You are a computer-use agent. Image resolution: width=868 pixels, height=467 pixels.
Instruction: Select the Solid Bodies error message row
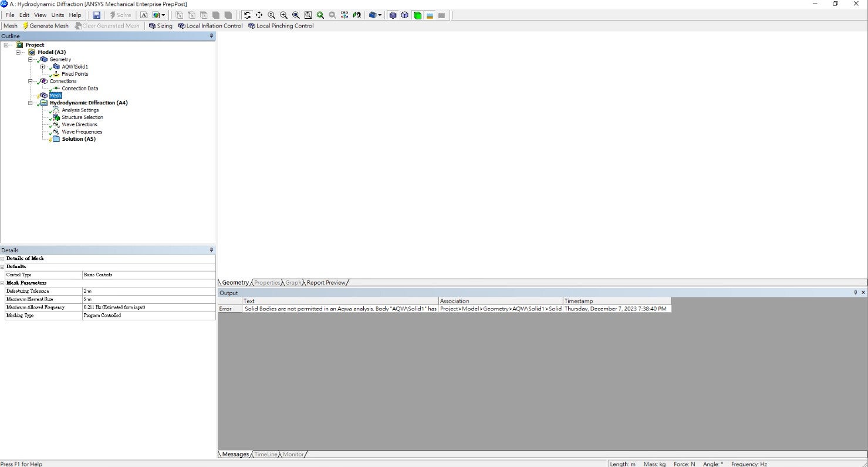340,309
